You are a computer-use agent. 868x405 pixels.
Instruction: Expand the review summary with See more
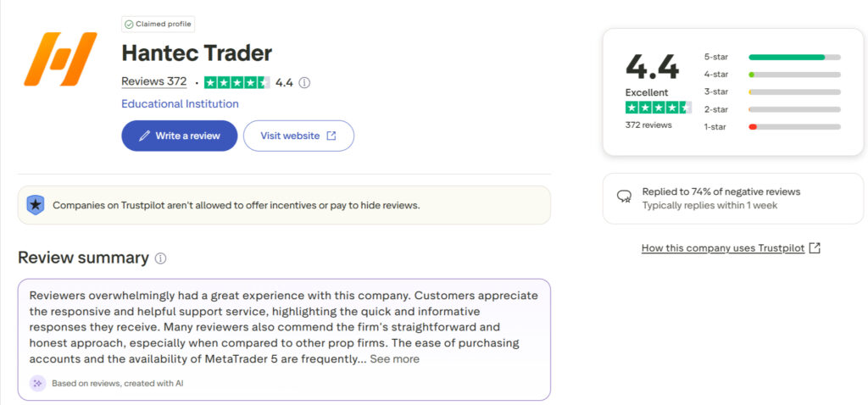coord(394,359)
